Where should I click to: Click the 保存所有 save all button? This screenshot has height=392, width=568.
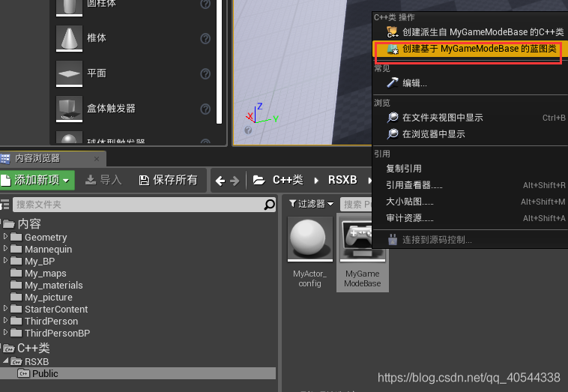(169, 180)
